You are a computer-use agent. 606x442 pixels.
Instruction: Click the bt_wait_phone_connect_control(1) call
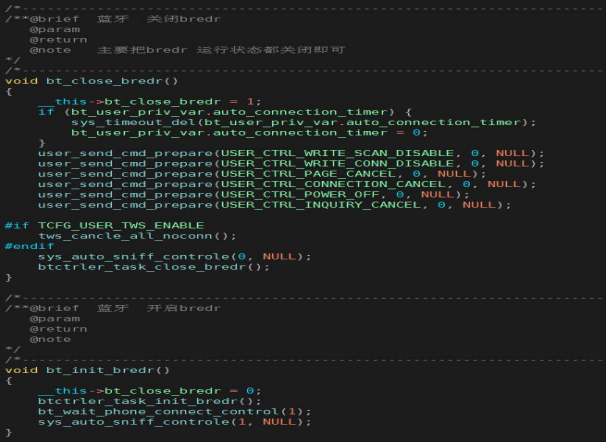pyautogui.click(x=174, y=412)
